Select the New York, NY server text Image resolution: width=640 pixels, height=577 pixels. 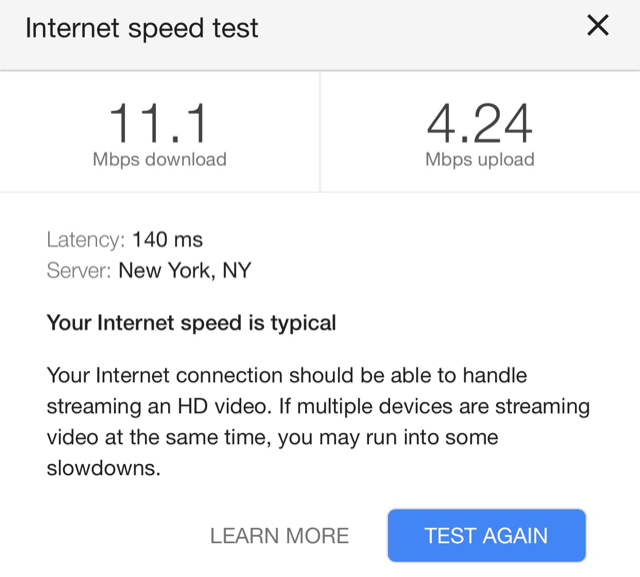[x=184, y=271]
